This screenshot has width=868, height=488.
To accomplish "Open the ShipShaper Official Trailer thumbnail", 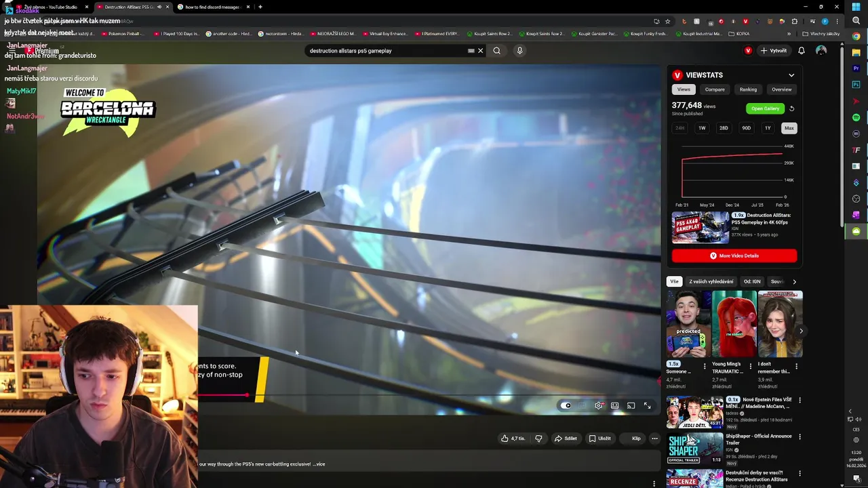I will click(695, 447).
